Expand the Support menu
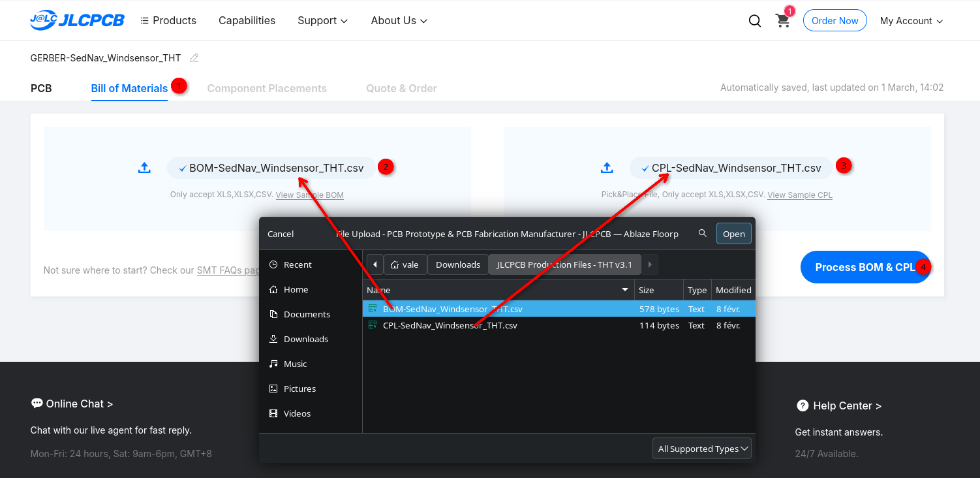 (x=322, y=21)
